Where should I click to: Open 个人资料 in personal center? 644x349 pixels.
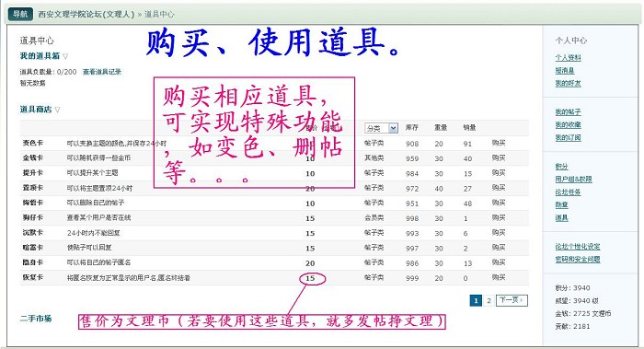point(568,57)
